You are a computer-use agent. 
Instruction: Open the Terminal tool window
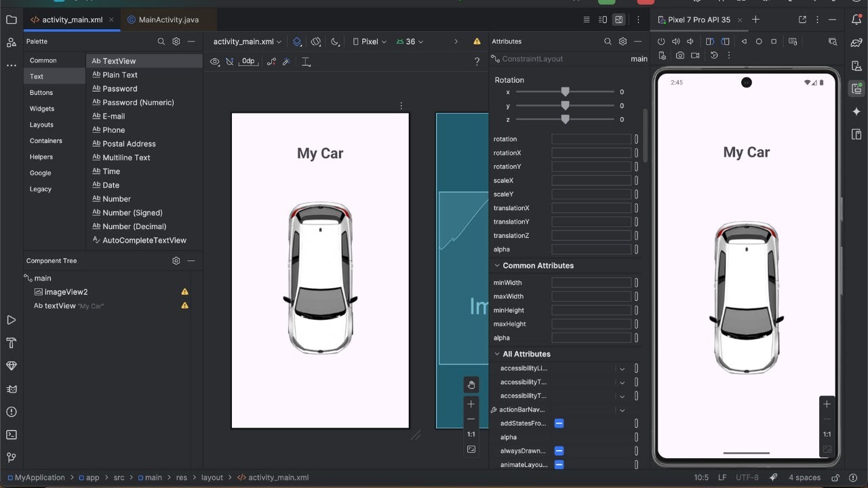pyautogui.click(x=11, y=434)
